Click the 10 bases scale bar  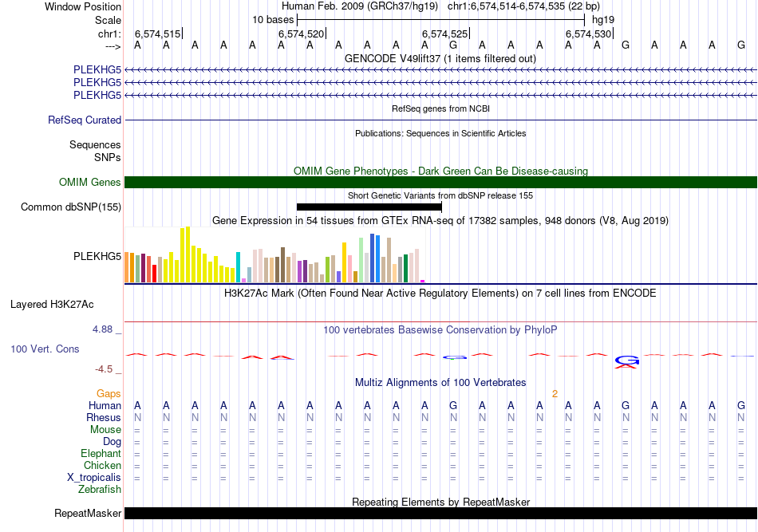pyautogui.click(x=441, y=20)
